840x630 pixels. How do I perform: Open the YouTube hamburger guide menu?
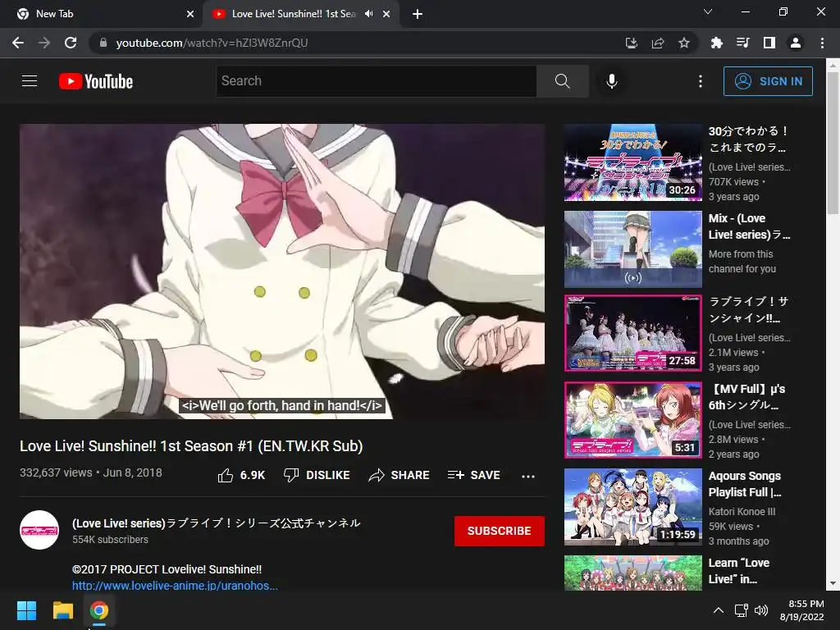[30, 81]
